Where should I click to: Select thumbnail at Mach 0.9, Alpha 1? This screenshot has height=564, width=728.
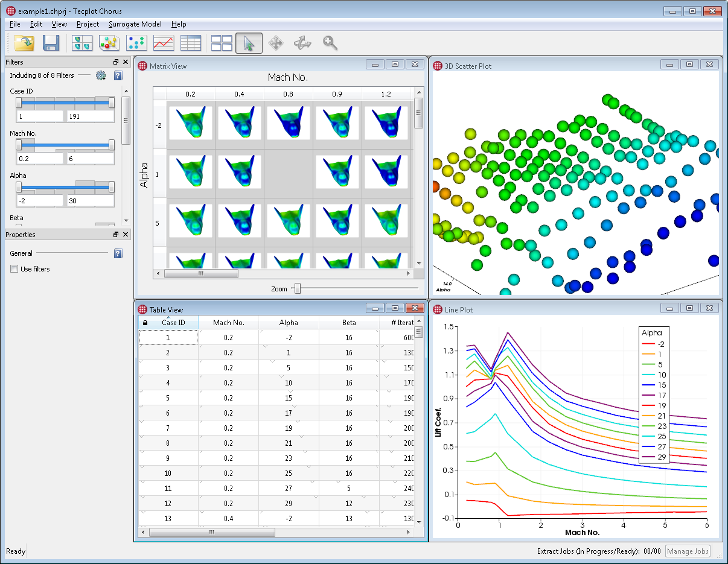337,173
